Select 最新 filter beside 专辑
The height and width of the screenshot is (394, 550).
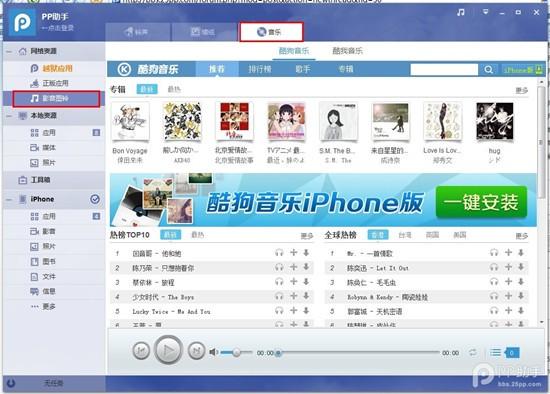point(147,89)
